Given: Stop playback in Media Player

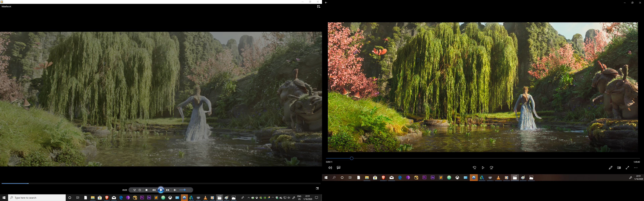Looking at the screenshot, I should 147,190.
